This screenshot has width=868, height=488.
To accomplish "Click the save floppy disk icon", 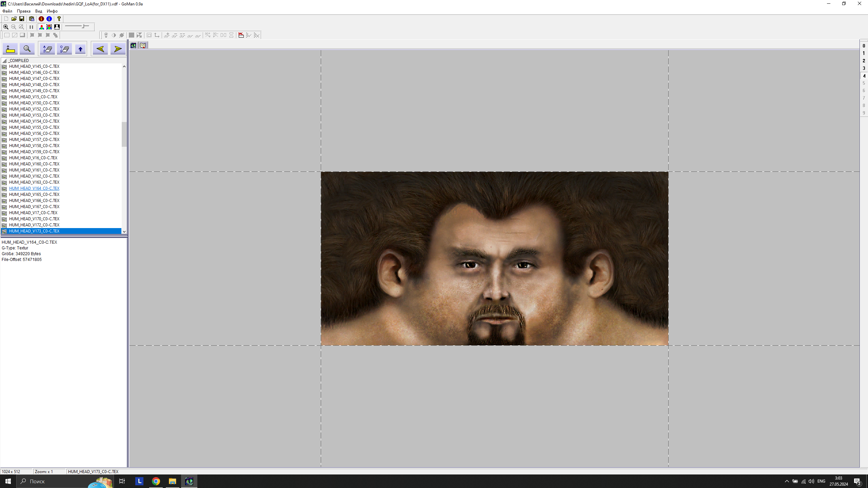I will [x=22, y=19].
